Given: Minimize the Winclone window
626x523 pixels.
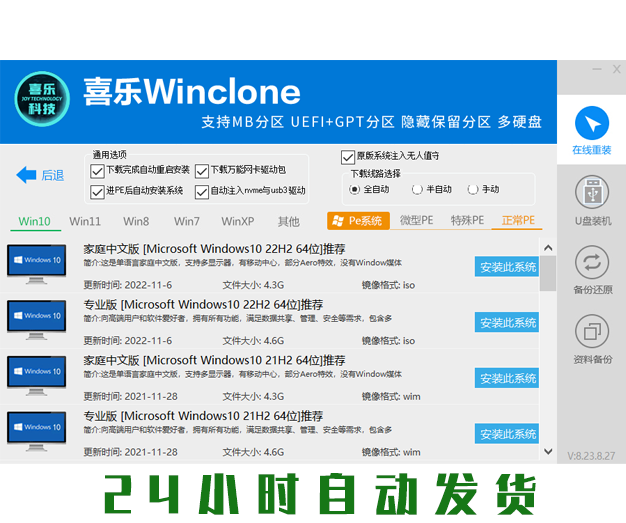Looking at the screenshot, I should point(597,69).
